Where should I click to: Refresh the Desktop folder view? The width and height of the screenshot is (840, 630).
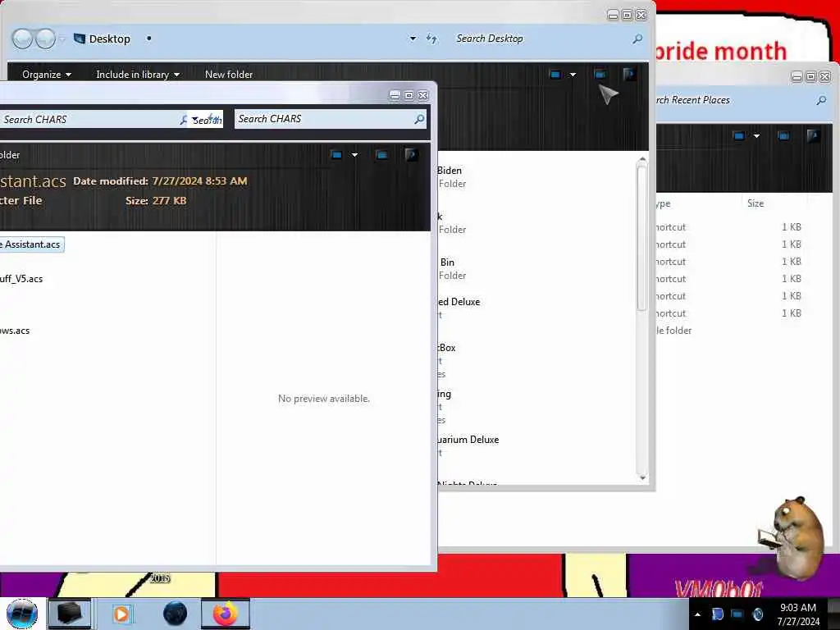tap(431, 39)
